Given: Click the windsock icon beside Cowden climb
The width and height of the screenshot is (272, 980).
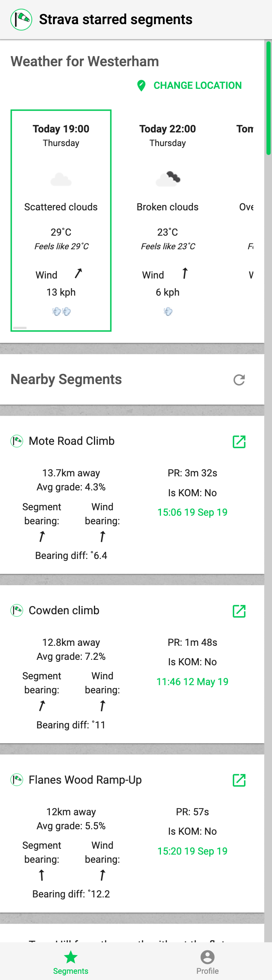Looking at the screenshot, I should [x=17, y=610].
